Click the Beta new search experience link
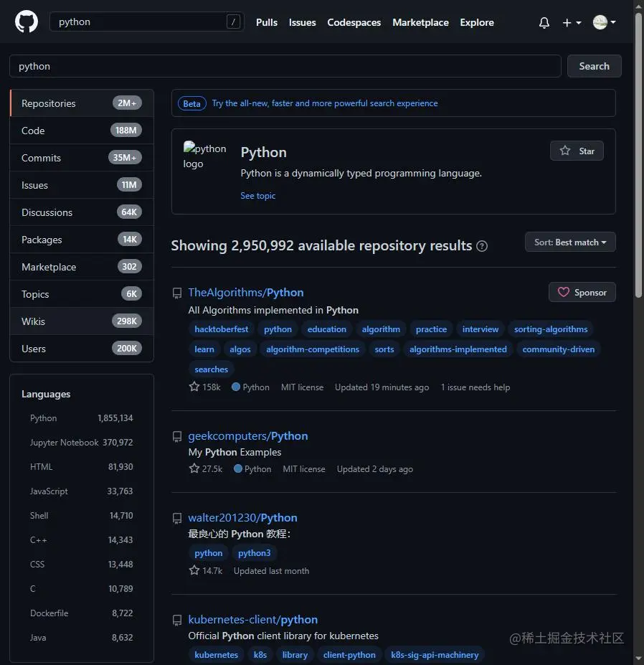The width and height of the screenshot is (644, 665). 325,103
